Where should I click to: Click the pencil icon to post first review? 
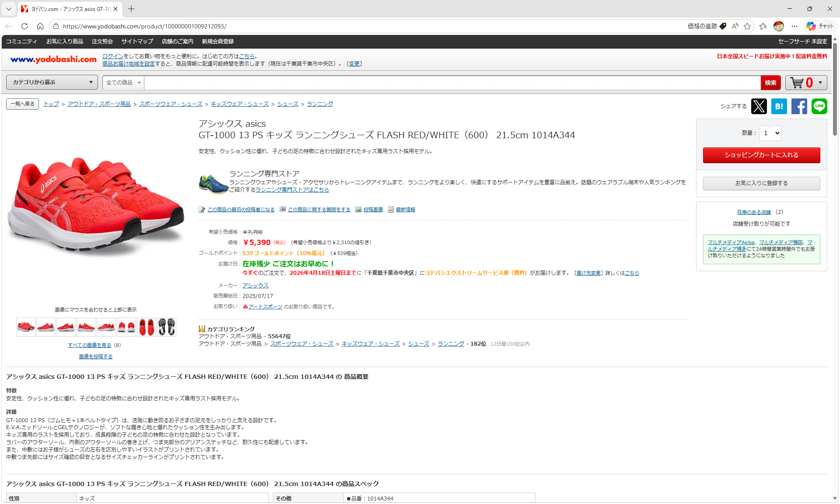(202, 209)
